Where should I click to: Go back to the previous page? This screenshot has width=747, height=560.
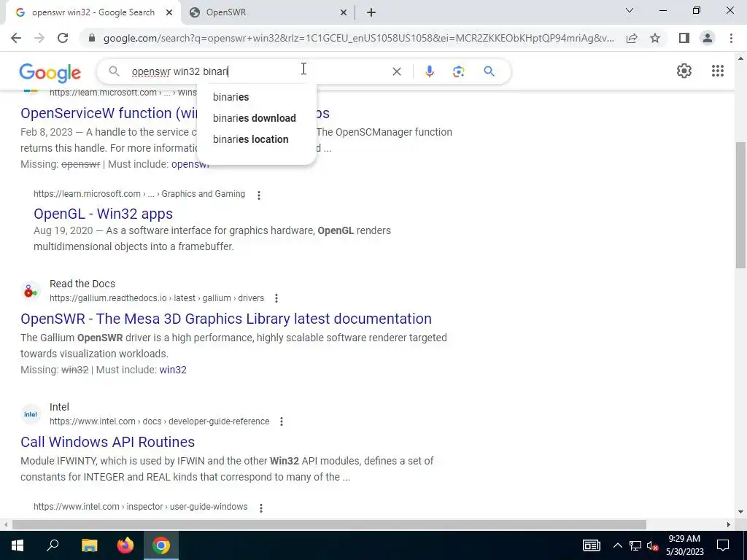16,38
